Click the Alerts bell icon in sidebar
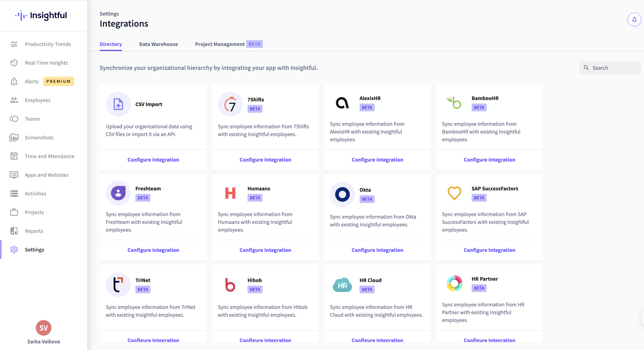Viewport: 644px width, 350px height. coord(14,81)
